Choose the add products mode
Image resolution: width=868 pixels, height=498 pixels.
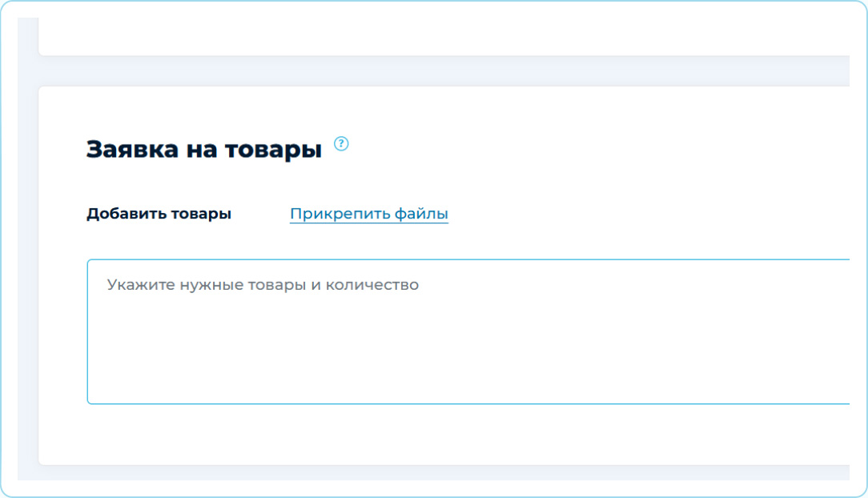pos(159,214)
